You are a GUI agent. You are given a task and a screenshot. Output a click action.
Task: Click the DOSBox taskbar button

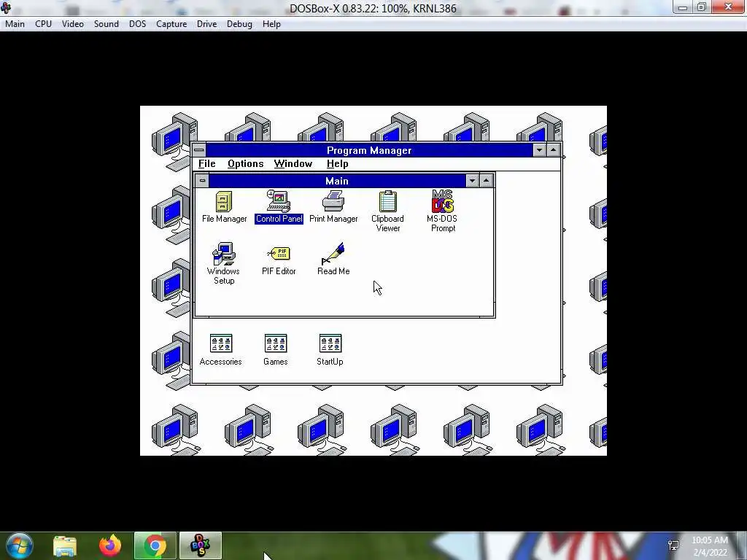click(x=200, y=545)
